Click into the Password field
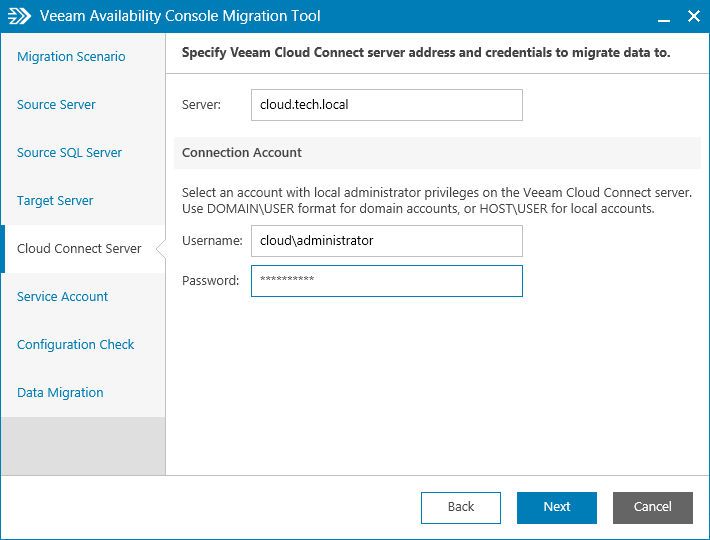The width and height of the screenshot is (710, 540). [386, 281]
